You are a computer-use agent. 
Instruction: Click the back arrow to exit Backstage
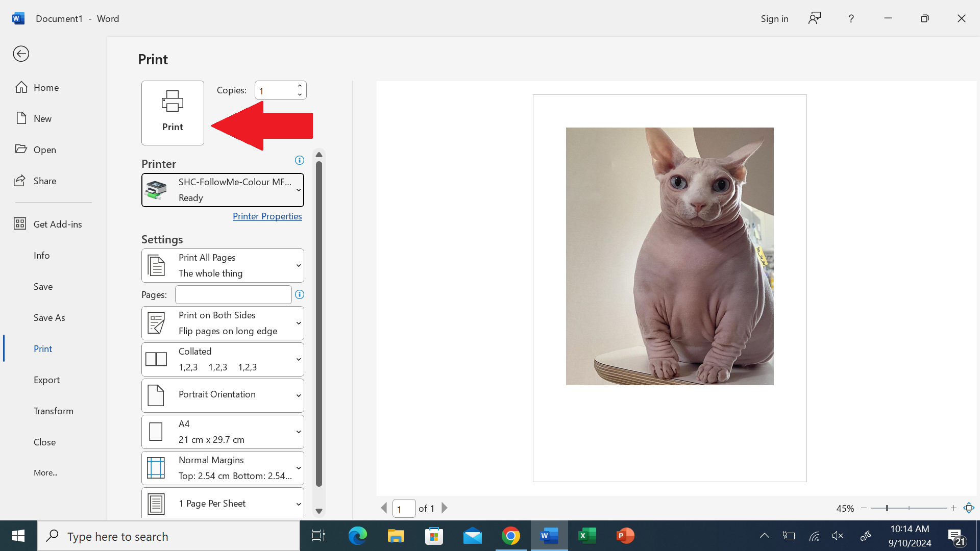pos(21,54)
